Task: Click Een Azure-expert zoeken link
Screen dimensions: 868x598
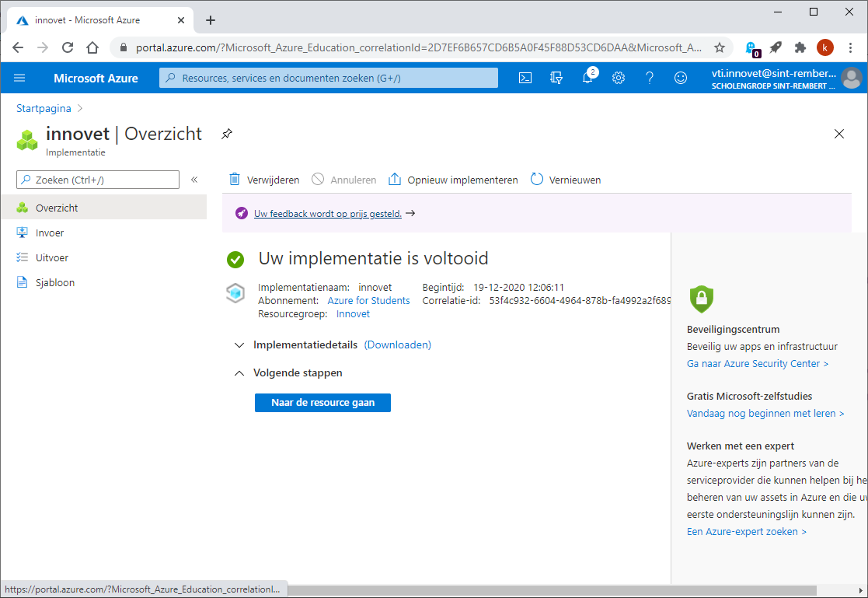Action: [746, 531]
